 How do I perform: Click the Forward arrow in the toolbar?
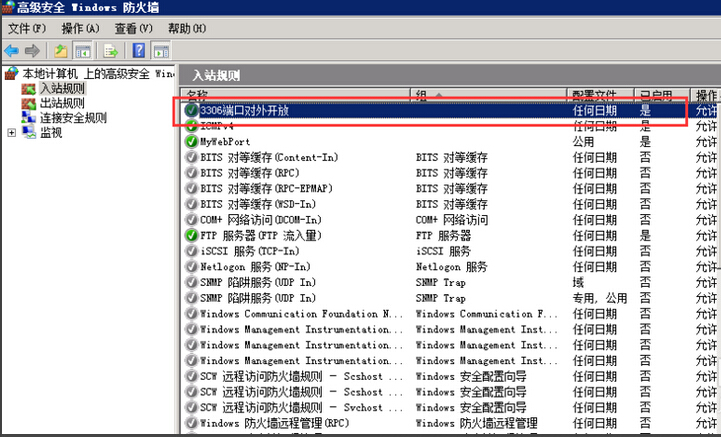(32, 50)
